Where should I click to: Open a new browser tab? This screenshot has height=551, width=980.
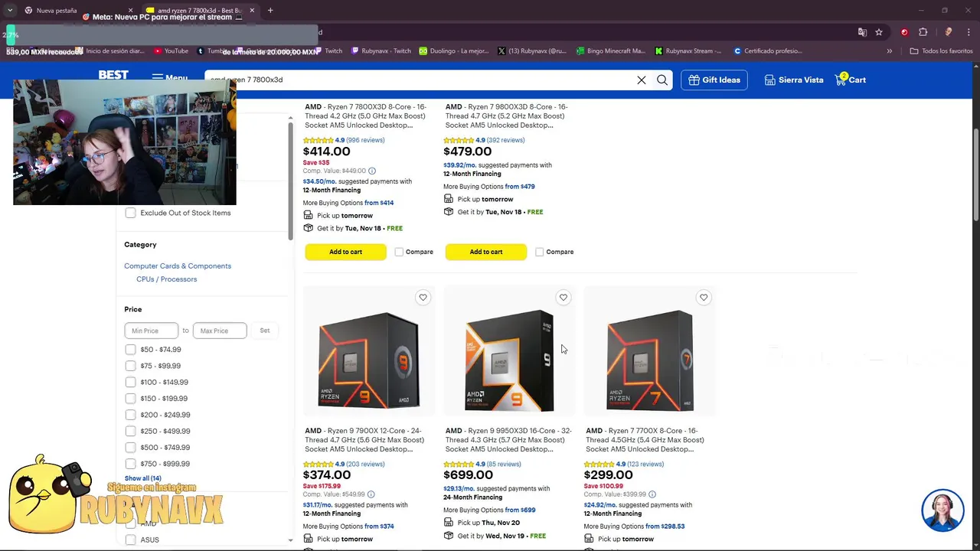tap(270, 11)
